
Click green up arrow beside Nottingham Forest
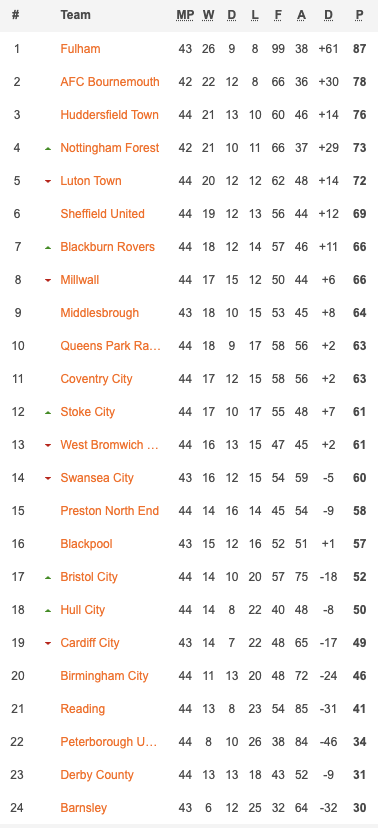[48, 149]
